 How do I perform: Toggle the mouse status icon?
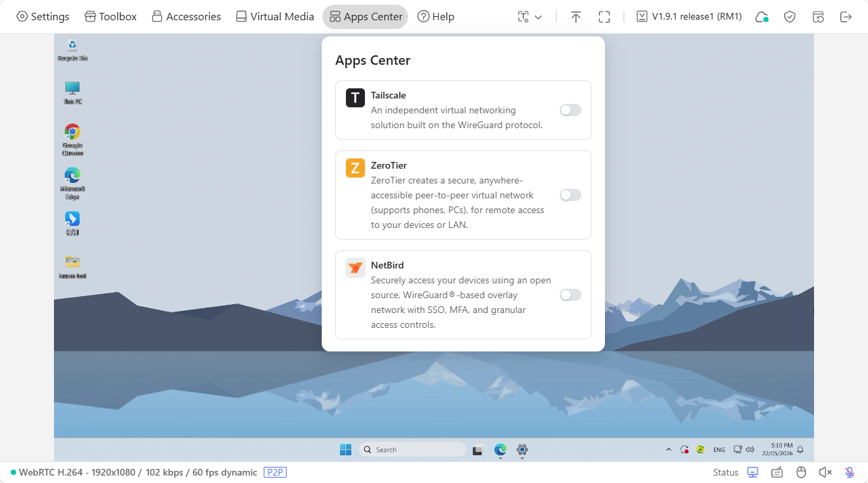[x=801, y=472]
